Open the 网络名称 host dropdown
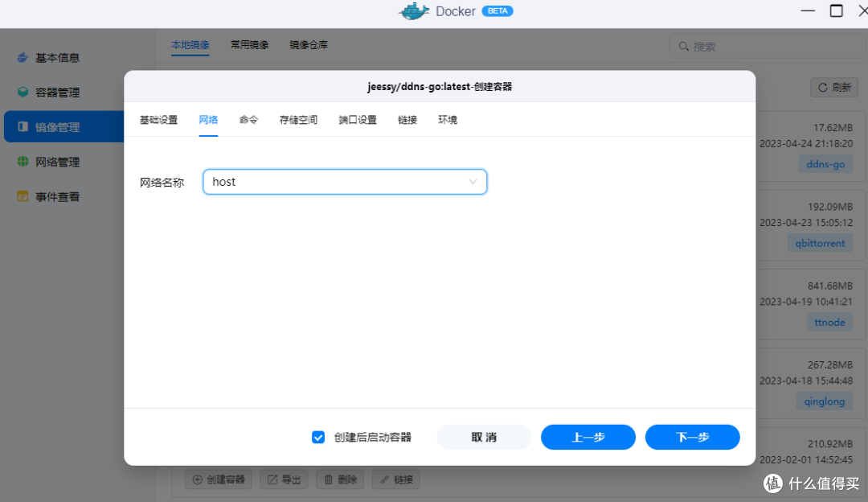The image size is (868, 502). (345, 182)
